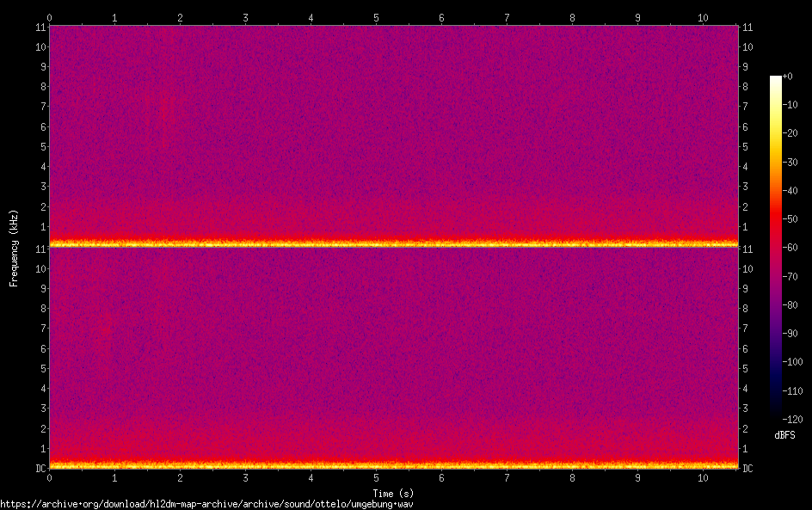Click the -90 label on the dBFS scale
Image resolution: width=812 pixels, height=510 pixels.
790,334
